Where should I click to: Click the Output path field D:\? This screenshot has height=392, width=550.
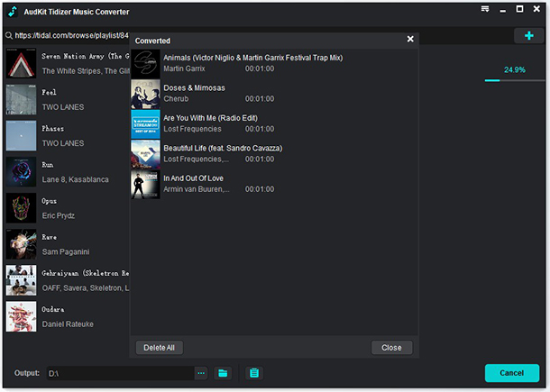coord(120,373)
